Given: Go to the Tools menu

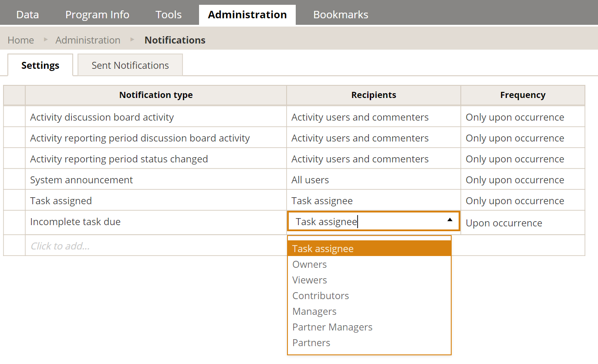Looking at the screenshot, I should click(x=169, y=15).
